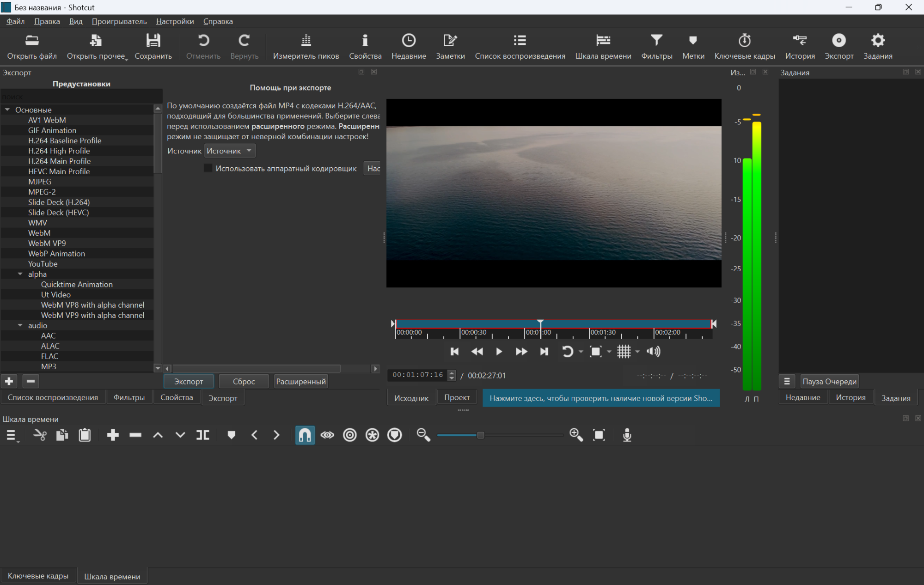
Task: Open the grid options dropdown arrow
Action: (637, 352)
